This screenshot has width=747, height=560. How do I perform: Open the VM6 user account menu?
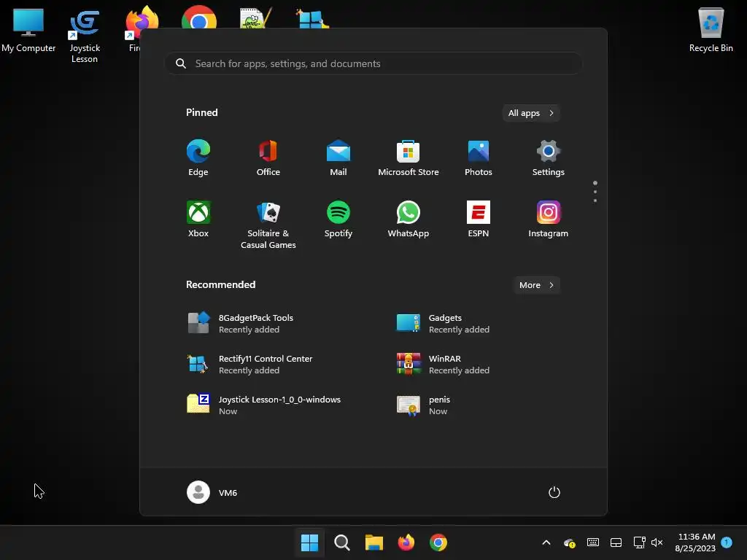212,492
